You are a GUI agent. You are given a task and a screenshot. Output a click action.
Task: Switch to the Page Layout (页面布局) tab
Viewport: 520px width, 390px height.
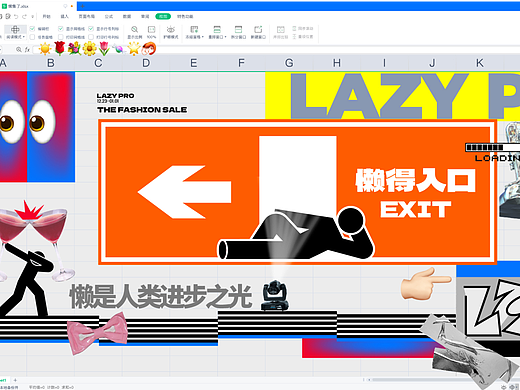pos(87,16)
